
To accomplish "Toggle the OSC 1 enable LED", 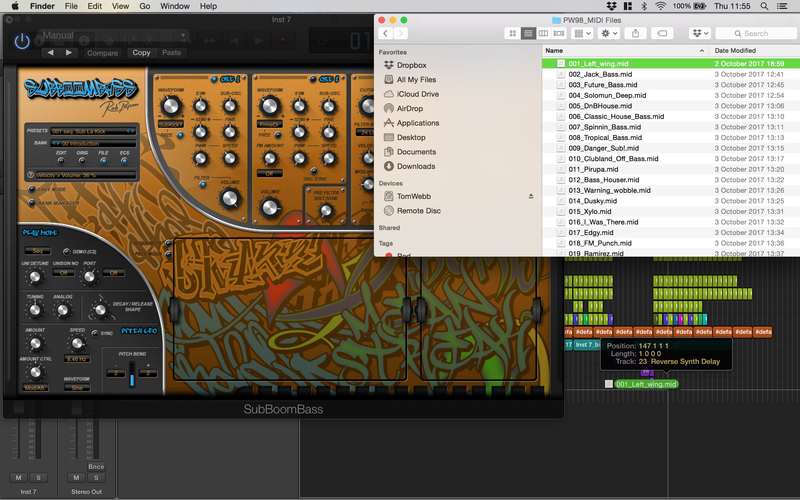I will point(214,78).
